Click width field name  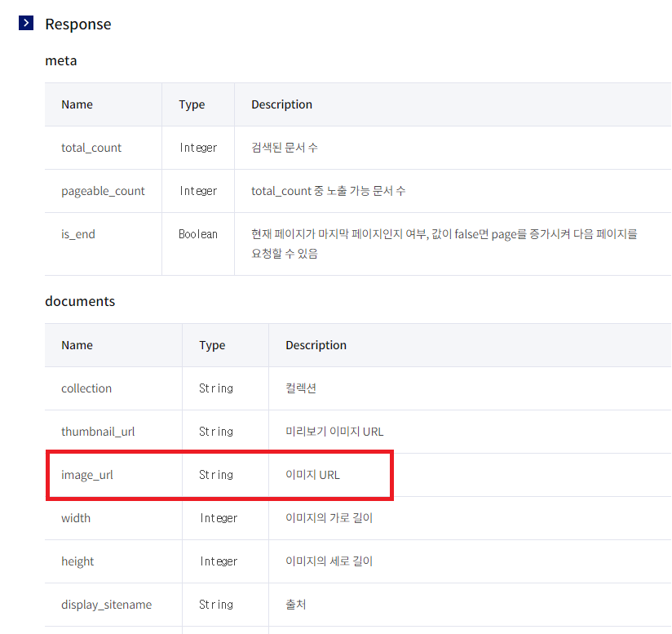point(76,519)
